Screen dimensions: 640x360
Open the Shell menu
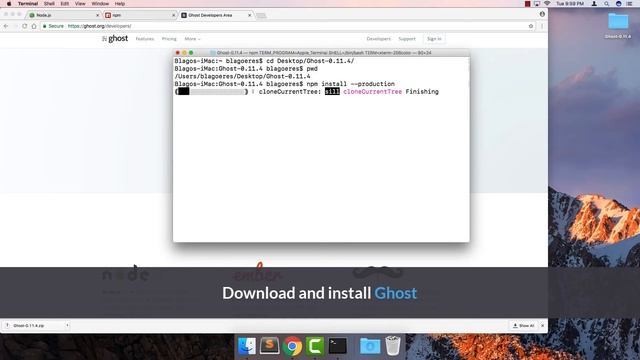(49, 4)
